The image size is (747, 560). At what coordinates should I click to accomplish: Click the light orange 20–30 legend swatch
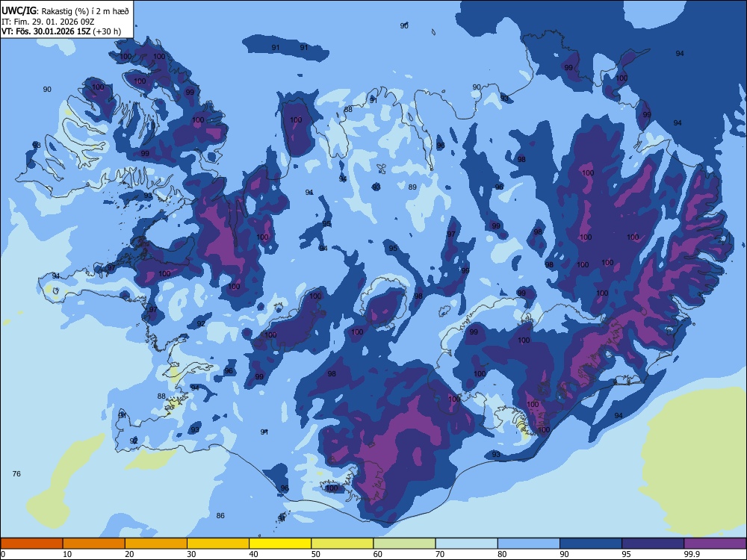(x=156, y=544)
